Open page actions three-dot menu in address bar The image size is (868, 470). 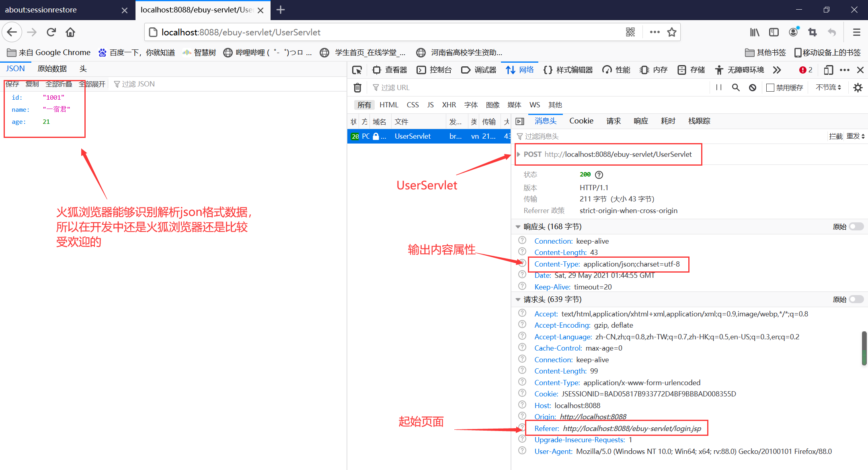655,32
